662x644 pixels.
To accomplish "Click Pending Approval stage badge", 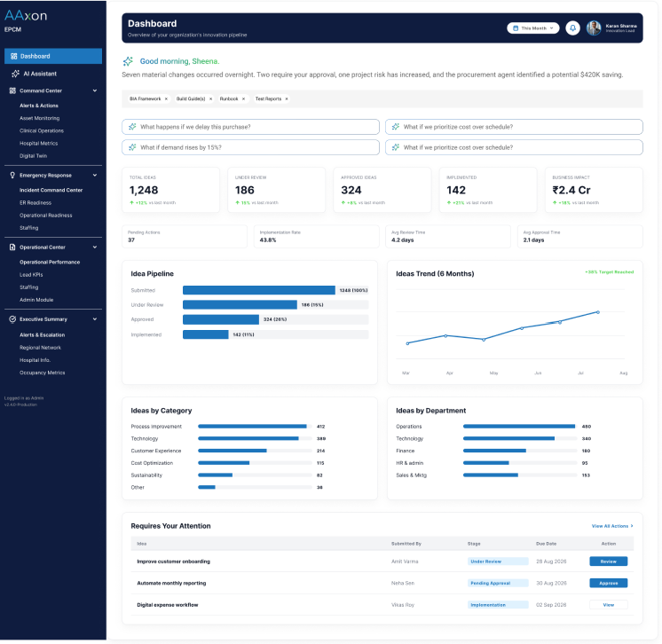I will pyautogui.click(x=498, y=583).
